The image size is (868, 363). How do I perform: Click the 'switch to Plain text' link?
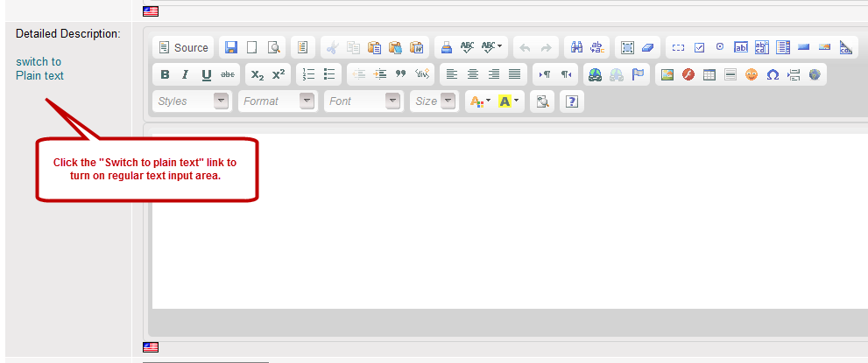pos(39,69)
